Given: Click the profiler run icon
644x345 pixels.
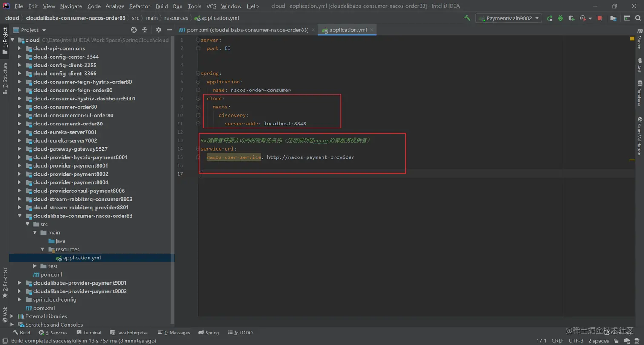Looking at the screenshot, I should tap(583, 18).
